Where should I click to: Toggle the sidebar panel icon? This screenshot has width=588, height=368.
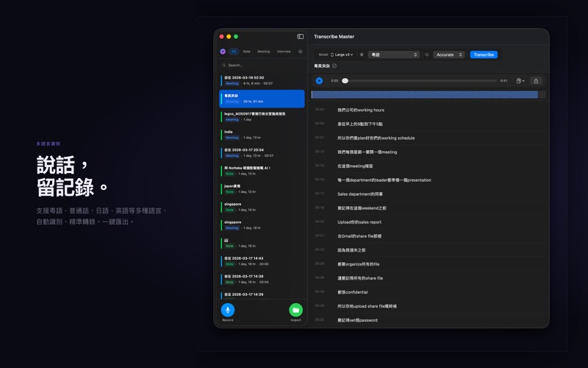pyautogui.click(x=300, y=36)
